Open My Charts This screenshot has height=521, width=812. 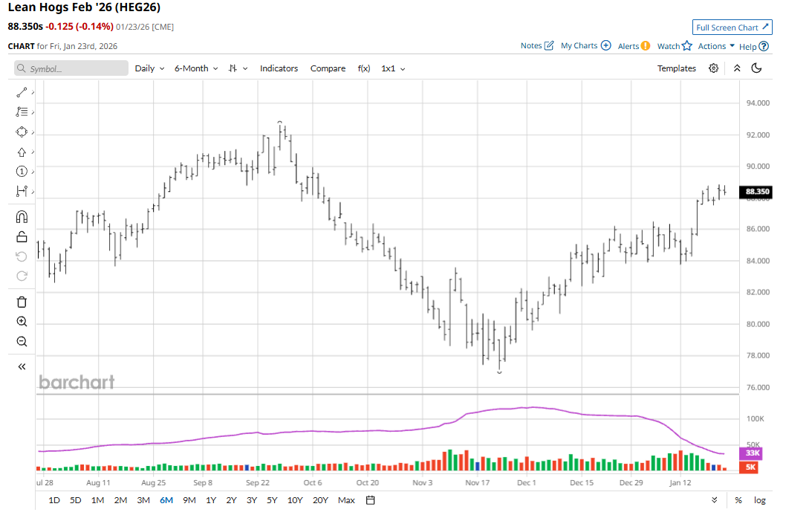(585, 45)
